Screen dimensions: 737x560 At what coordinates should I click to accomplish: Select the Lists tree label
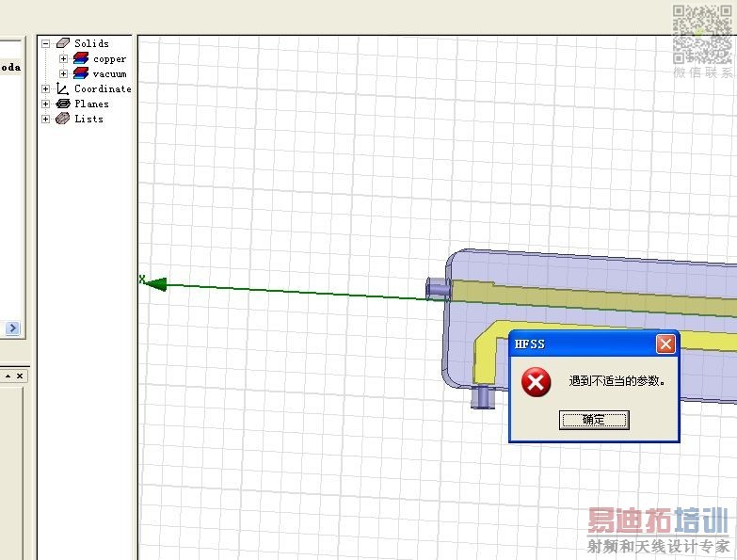pyautogui.click(x=88, y=119)
